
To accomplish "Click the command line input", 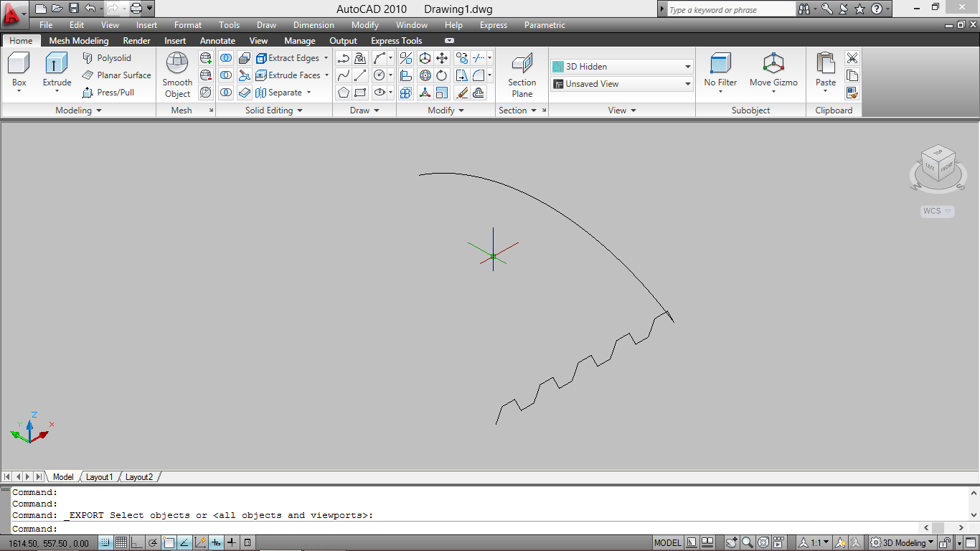I will tap(459, 528).
